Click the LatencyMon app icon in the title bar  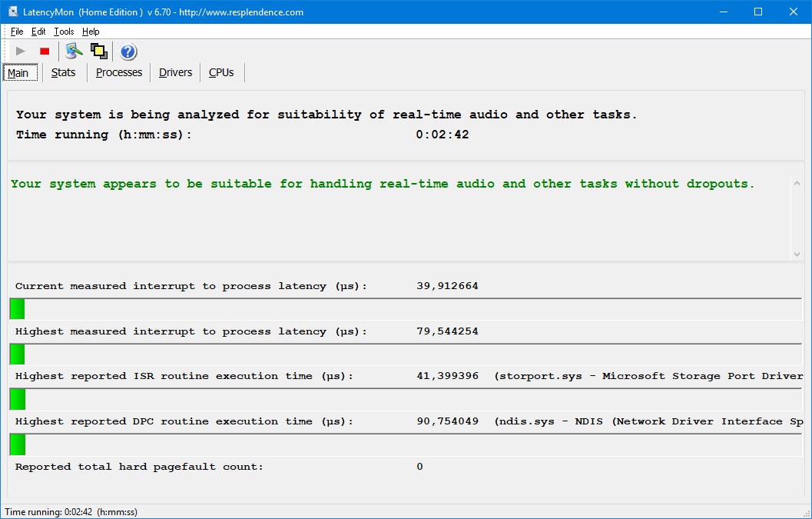[x=14, y=12]
